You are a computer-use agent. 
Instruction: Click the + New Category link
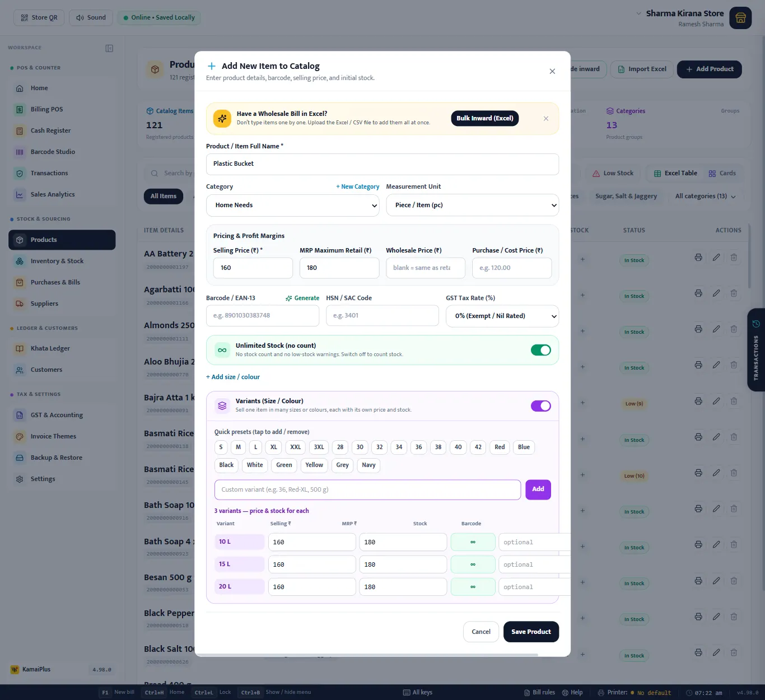click(x=357, y=186)
